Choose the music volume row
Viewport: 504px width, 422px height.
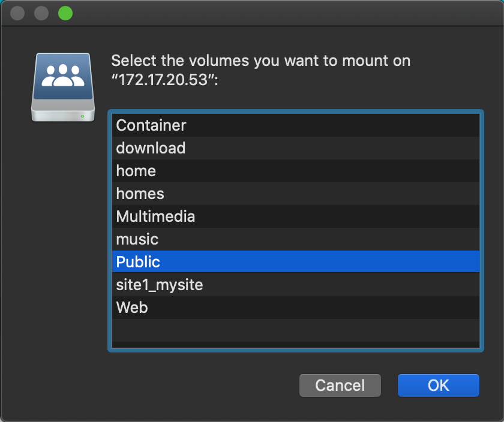(x=296, y=239)
